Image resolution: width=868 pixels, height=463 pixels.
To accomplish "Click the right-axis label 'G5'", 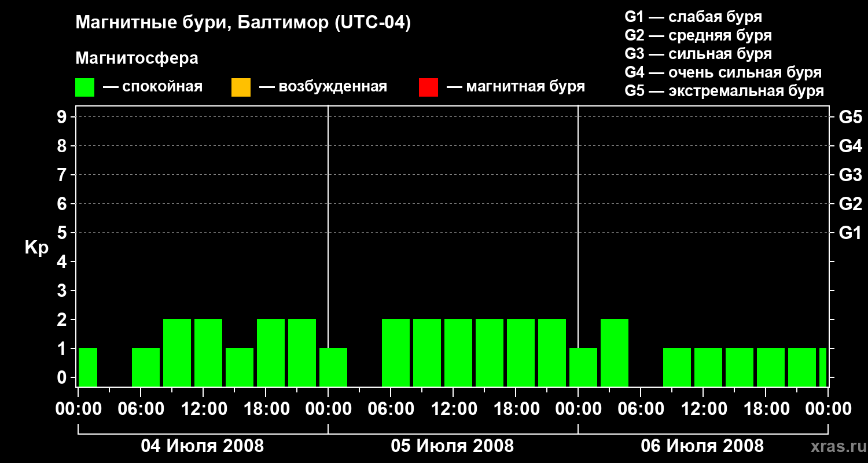I will pos(850,117).
